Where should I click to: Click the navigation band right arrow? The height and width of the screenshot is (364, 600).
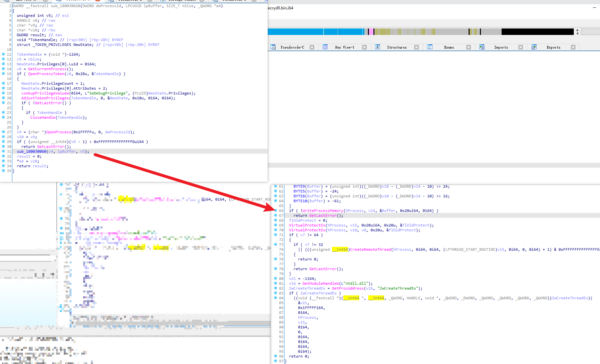[578, 30]
